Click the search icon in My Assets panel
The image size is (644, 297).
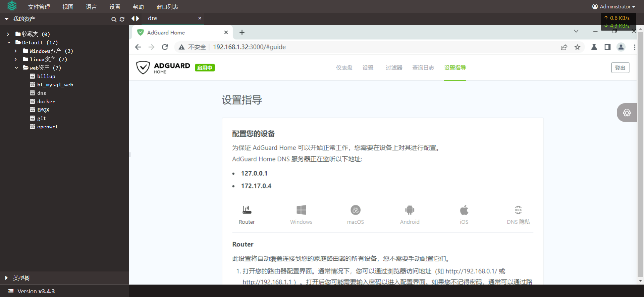[114, 19]
